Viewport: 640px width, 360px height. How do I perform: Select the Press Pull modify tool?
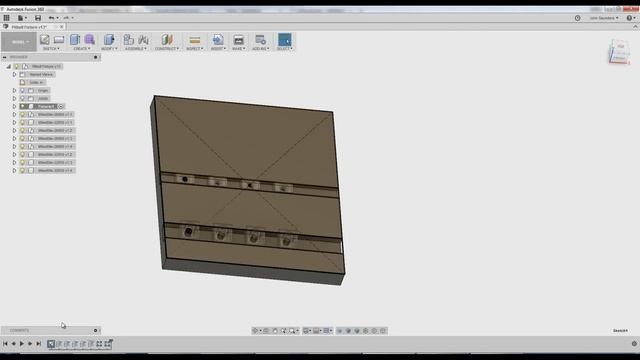point(109,40)
